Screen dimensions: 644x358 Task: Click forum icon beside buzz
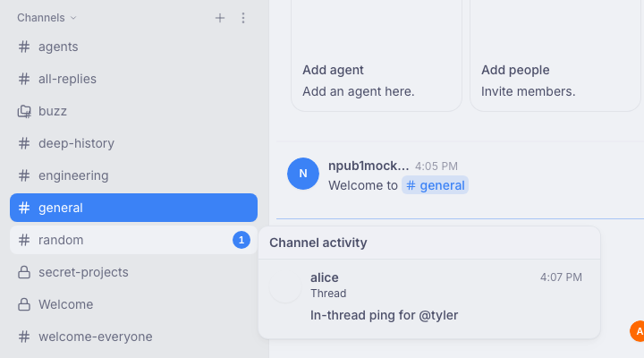click(24, 111)
